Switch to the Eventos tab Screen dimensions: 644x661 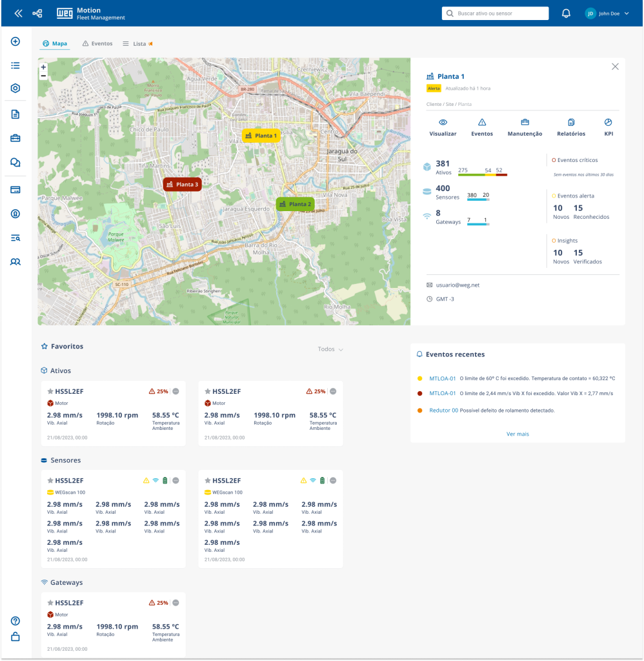click(97, 44)
